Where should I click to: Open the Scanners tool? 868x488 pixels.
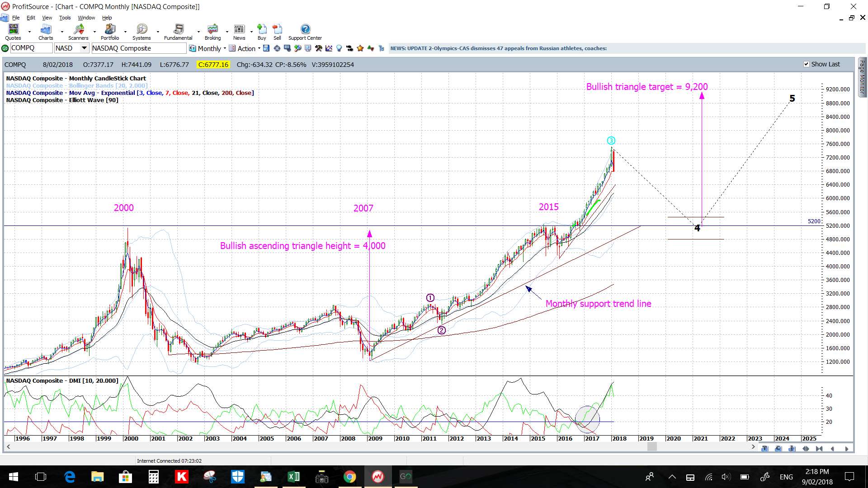pyautogui.click(x=78, y=32)
